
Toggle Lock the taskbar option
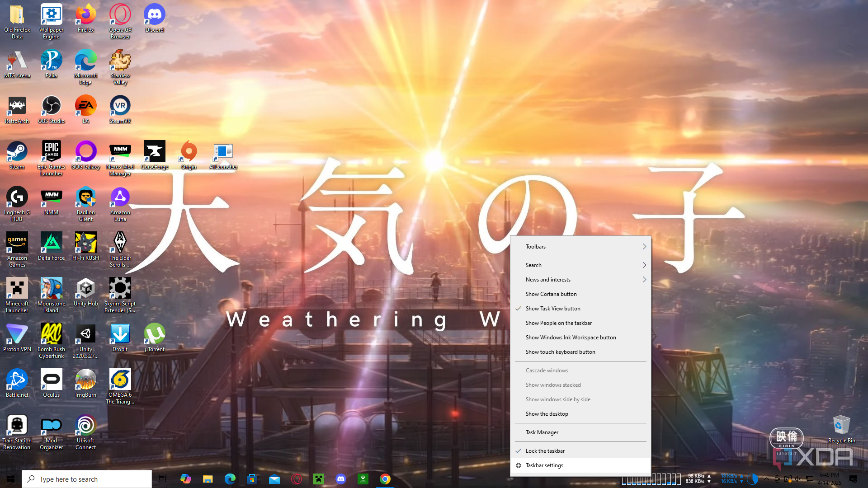(580, 451)
